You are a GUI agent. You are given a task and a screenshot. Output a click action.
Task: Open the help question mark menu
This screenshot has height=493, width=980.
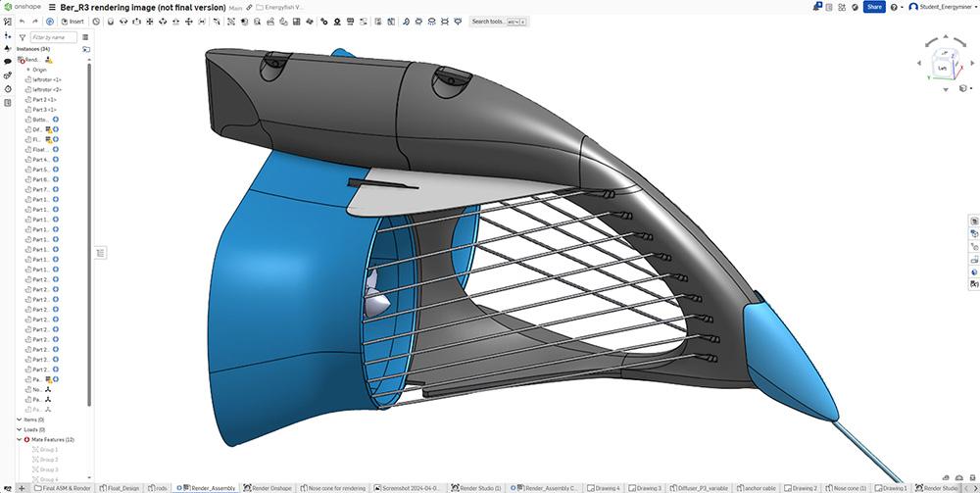(895, 8)
